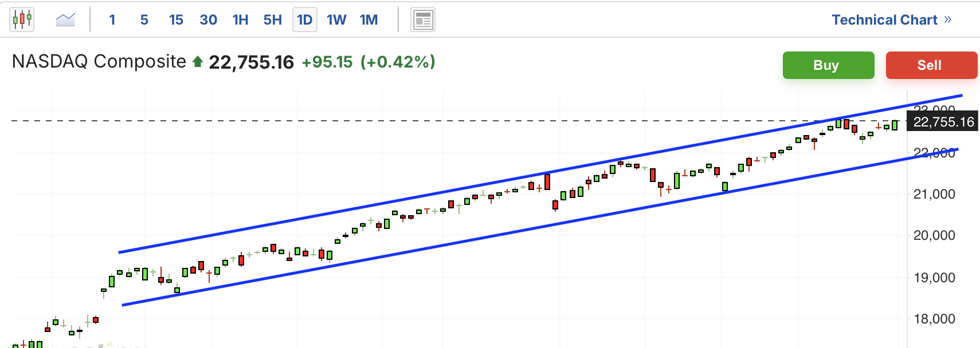
Task: Choose the 1H timeframe
Action: pos(240,20)
